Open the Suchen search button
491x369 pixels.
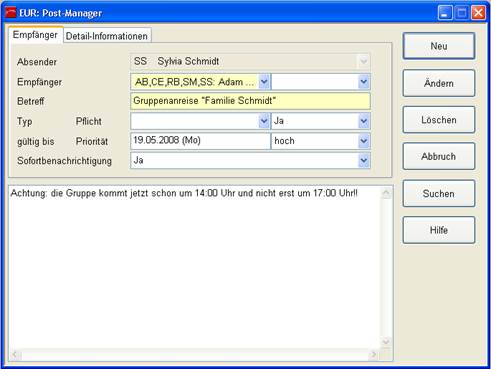439,193
